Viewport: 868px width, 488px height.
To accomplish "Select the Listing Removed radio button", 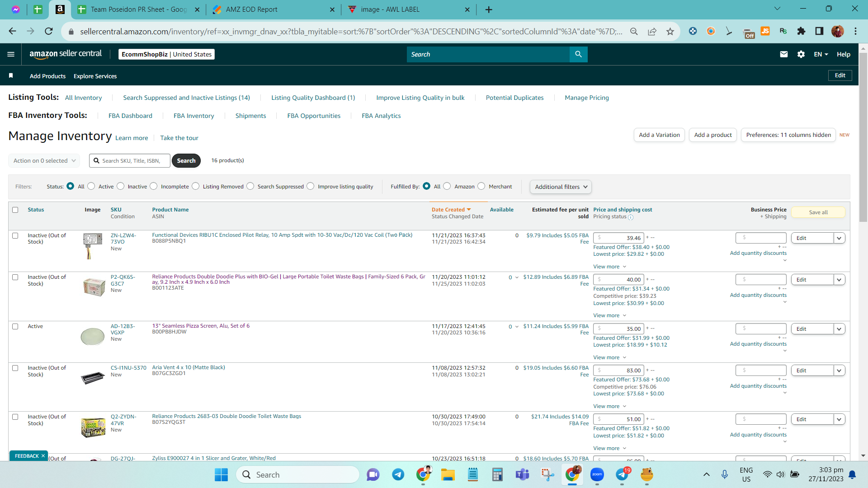I will pyautogui.click(x=196, y=186).
